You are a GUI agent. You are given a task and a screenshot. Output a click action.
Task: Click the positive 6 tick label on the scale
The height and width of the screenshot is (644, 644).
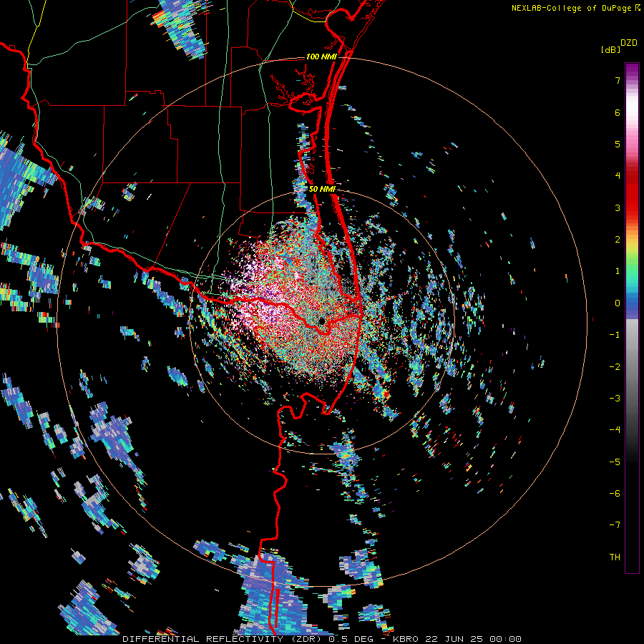[x=618, y=112]
